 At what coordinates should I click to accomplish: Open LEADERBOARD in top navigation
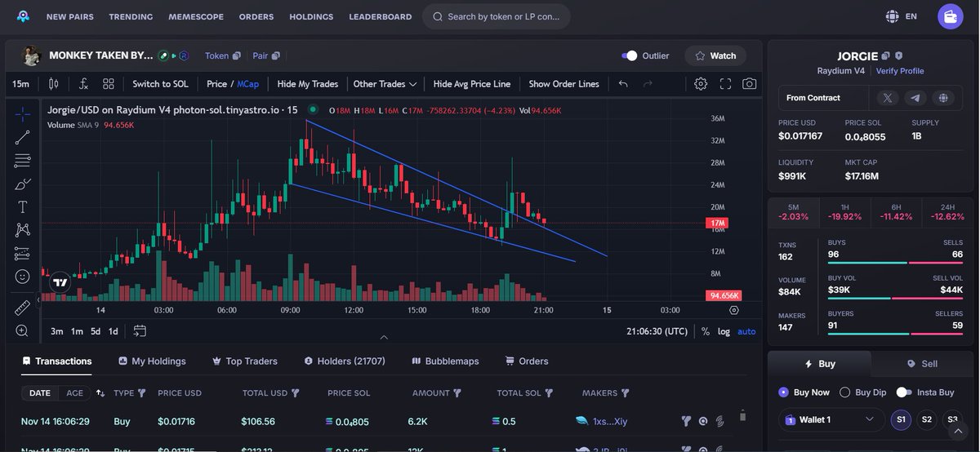click(381, 16)
